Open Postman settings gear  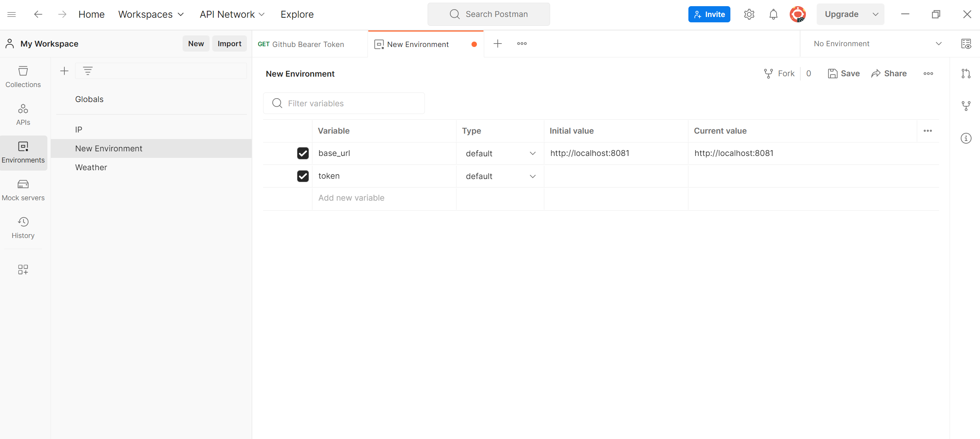749,14
